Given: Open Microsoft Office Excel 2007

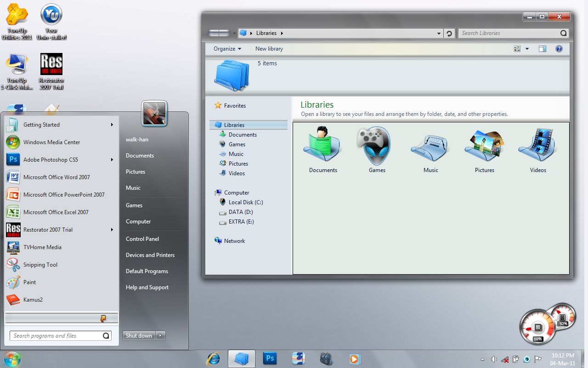Looking at the screenshot, I should tap(61, 212).
